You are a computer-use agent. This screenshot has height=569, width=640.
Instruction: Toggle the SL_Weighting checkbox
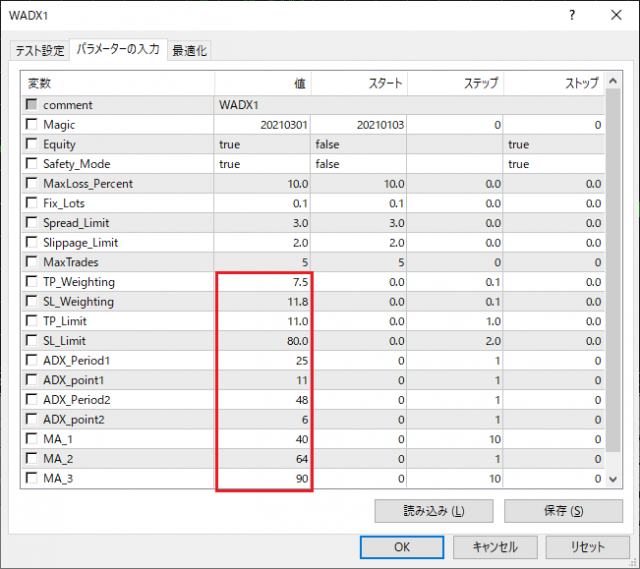31,301
